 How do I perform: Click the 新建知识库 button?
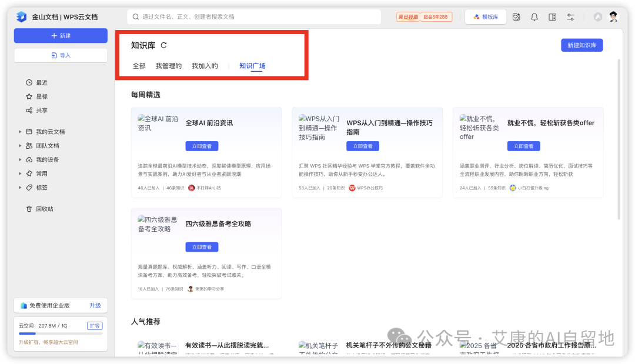point(581,45)
